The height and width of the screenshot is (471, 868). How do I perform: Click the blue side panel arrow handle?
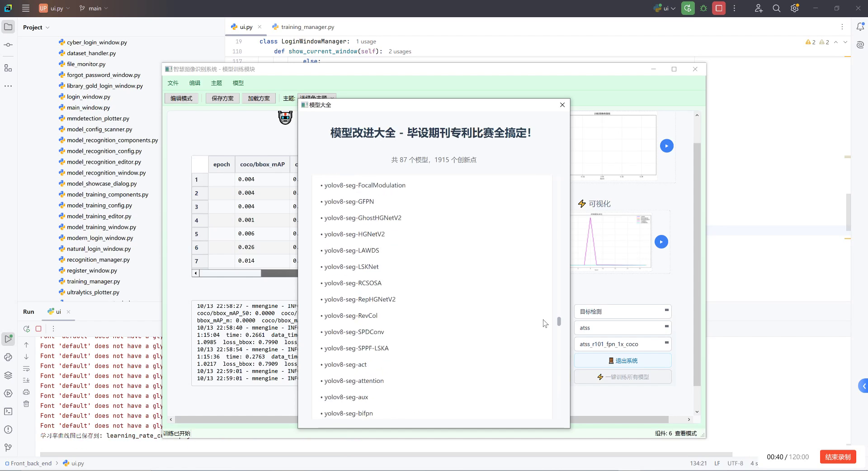click(x=863, y=386)
